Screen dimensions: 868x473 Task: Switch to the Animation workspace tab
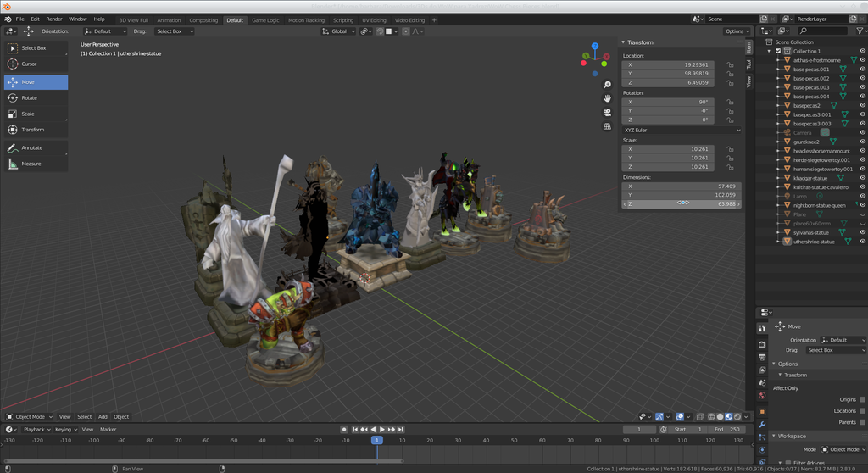click(169, 20)
